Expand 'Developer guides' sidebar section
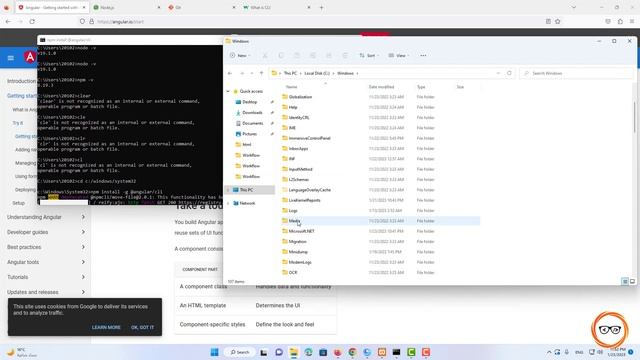Viewport: 640px width, 360px height. point(46,232)
